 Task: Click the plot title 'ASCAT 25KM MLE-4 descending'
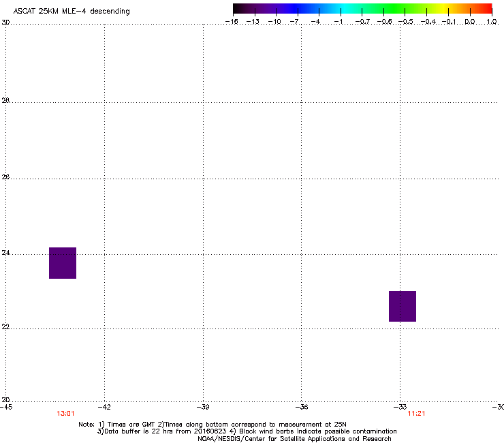tap(72, 12)
